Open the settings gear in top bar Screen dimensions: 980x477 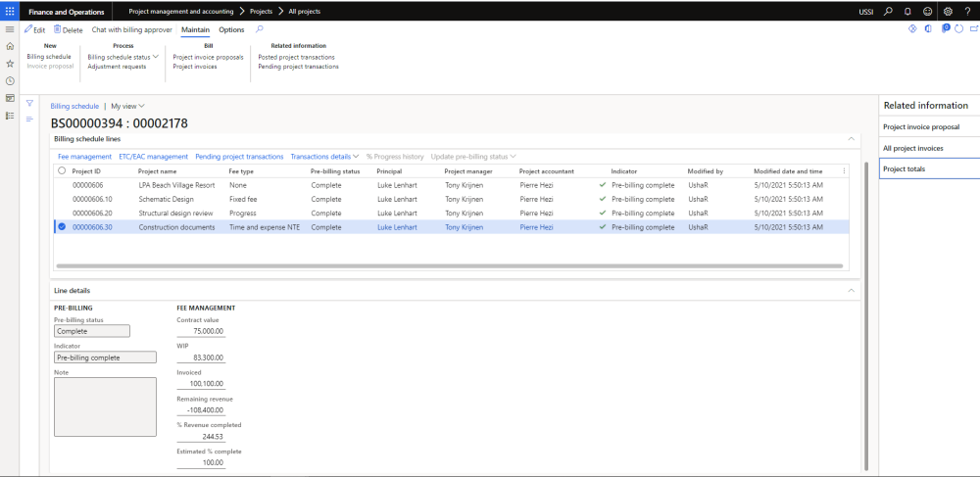[x=947, y=11]
